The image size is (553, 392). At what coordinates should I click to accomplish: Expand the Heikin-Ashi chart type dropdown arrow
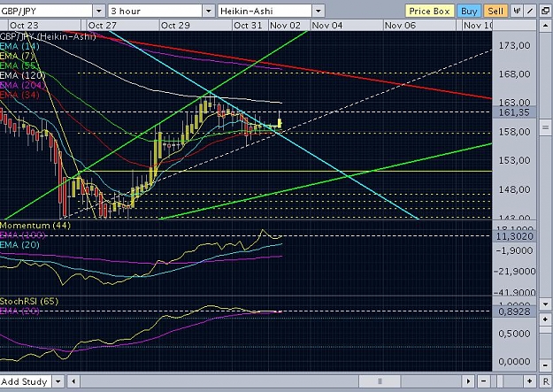pyautogui.click(x=319, y=11)
